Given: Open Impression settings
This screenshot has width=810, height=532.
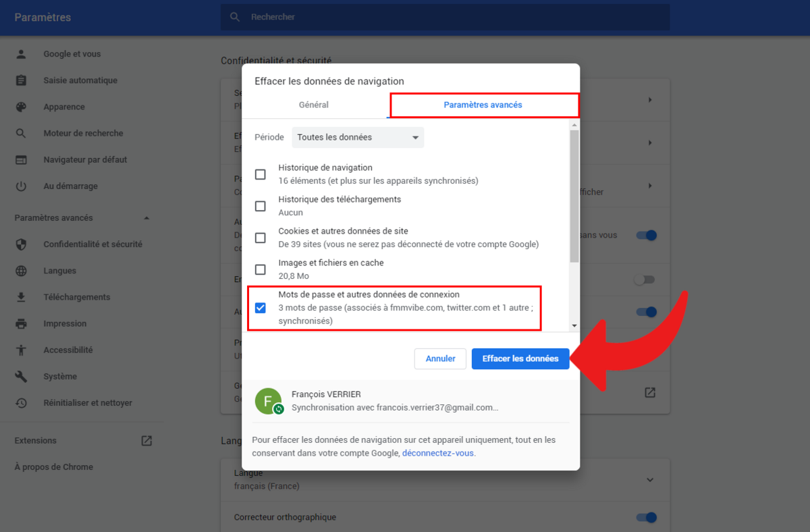Looking at the screenshot, I should (x=65, y=323).
